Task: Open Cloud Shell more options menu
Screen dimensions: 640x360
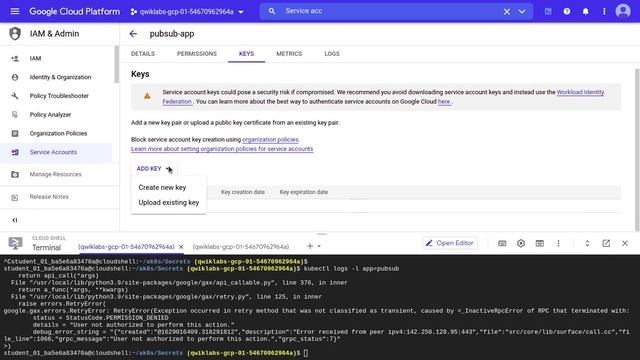Action: 558,243
